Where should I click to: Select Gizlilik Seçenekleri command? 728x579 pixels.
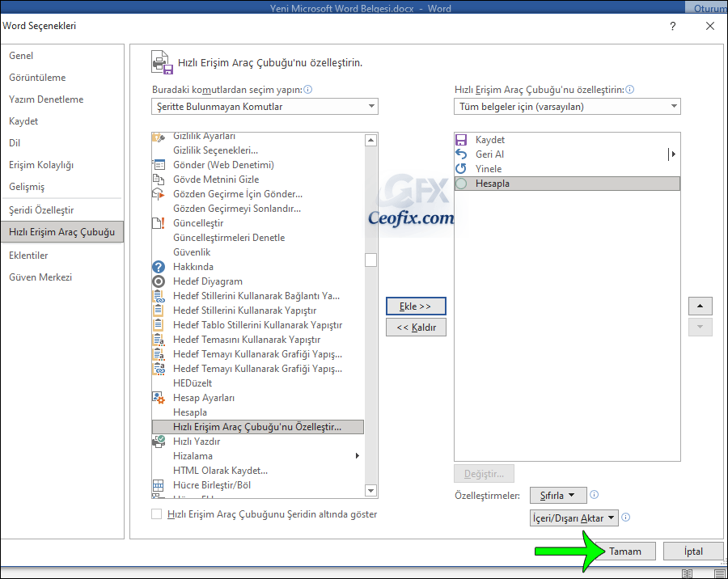click(258, 150)
